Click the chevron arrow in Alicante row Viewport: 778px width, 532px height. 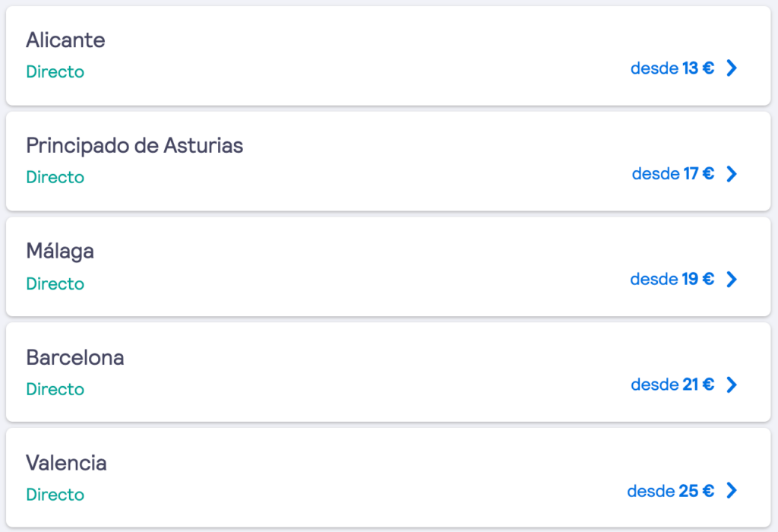(732, 68)
